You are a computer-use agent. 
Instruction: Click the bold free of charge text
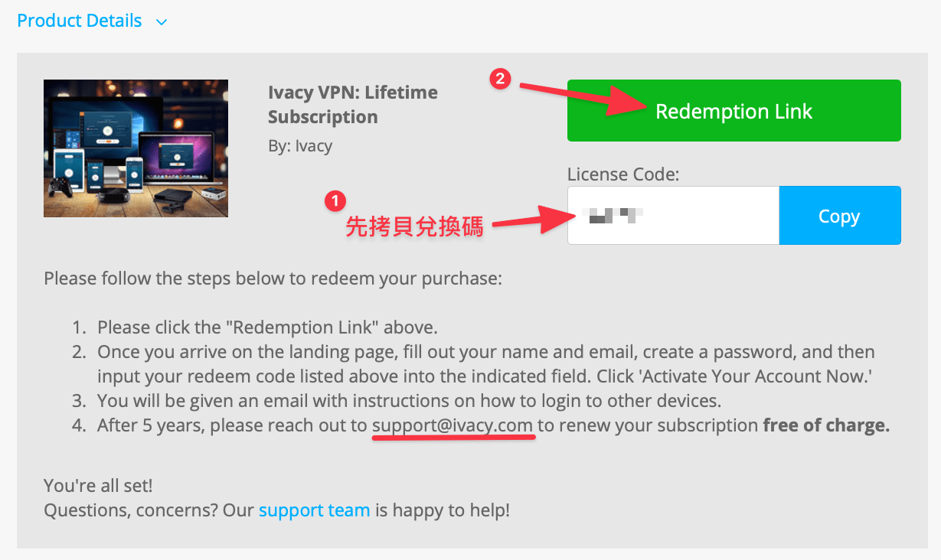[x=826, y=425]
